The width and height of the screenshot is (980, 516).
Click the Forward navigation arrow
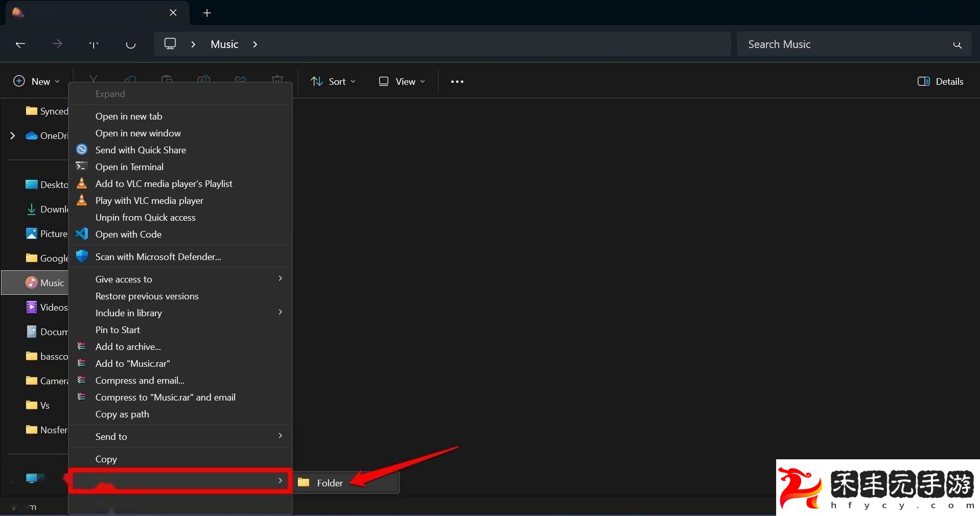pos(57,44)
